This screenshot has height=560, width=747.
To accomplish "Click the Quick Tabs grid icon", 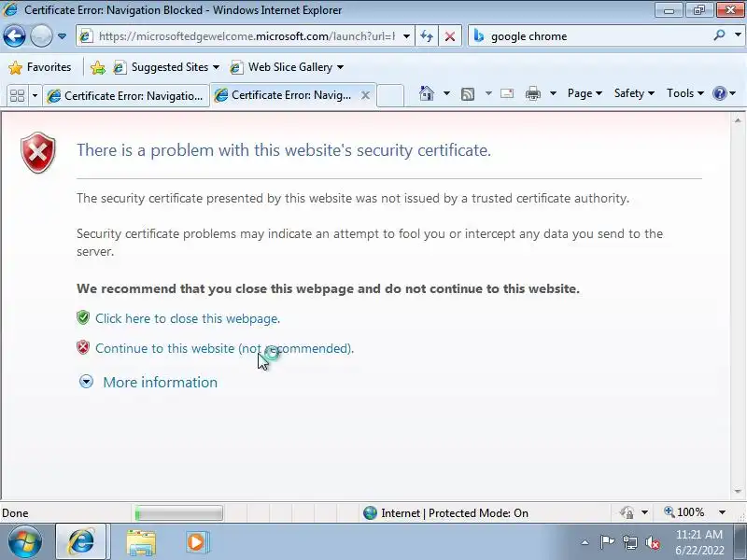I will tap(18, 96).
